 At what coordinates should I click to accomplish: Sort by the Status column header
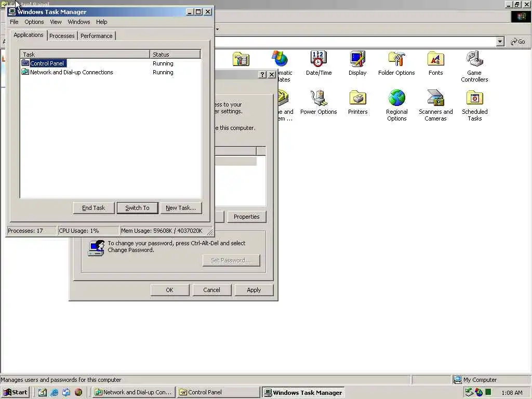tap(175, 54)
